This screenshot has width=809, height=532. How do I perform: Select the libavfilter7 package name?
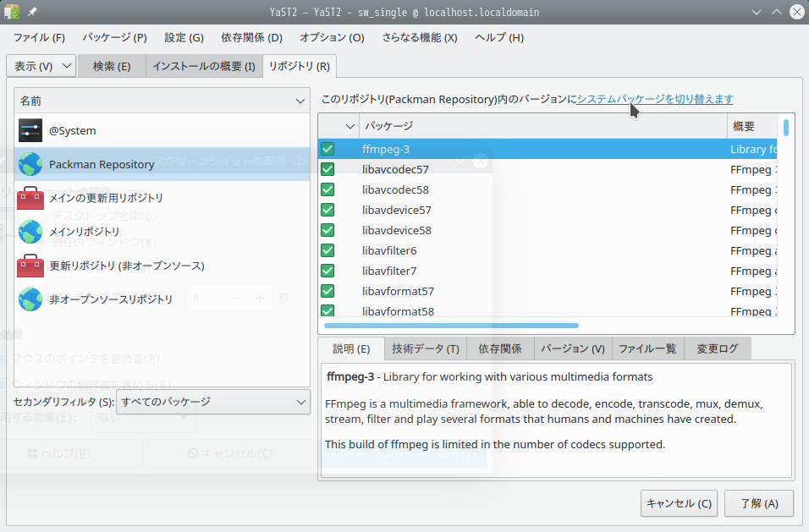pyautogui.click(x=389, y=271)
